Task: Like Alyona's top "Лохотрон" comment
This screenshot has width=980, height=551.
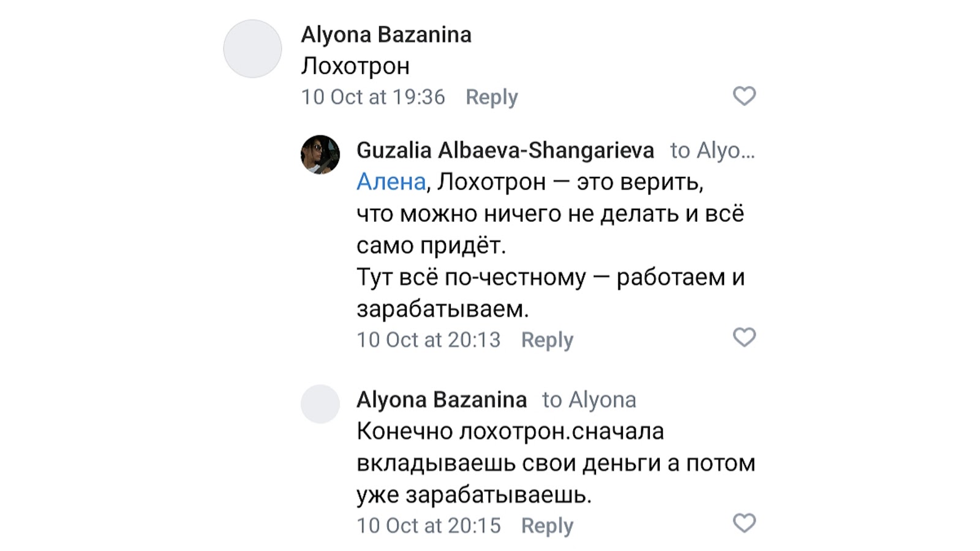Action: click(x=744, y=96)
